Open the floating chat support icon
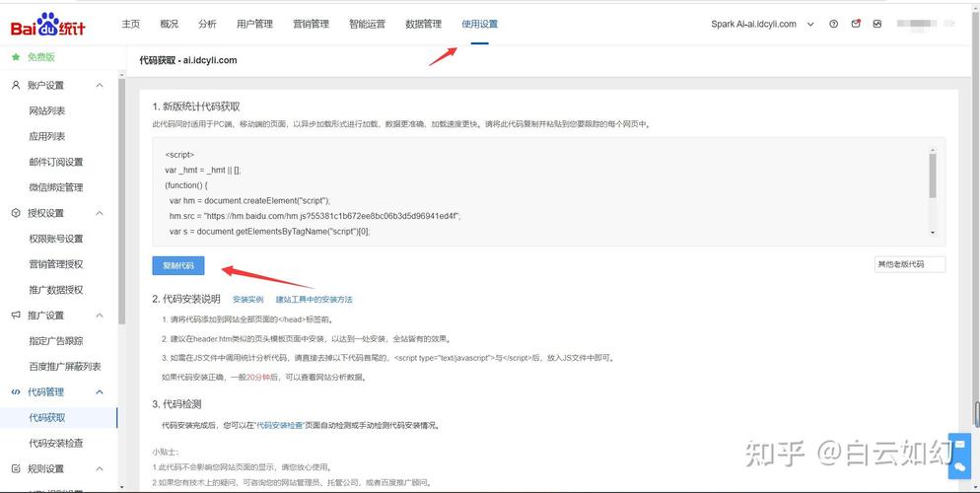The image size is (980, 493). 959,466
